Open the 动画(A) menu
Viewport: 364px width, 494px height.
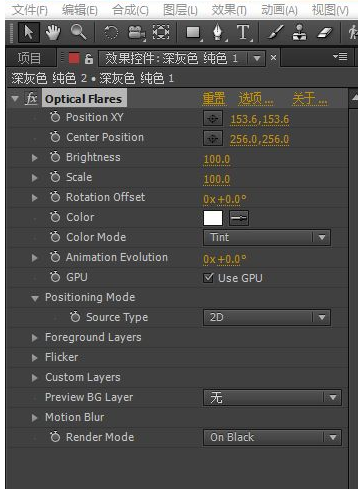(x=279, y=10)
